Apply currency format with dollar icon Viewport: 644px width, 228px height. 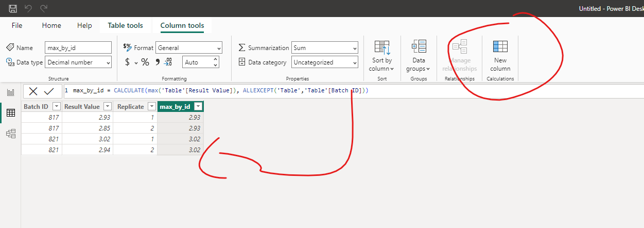pyautogui.click(x=128, y=62)
